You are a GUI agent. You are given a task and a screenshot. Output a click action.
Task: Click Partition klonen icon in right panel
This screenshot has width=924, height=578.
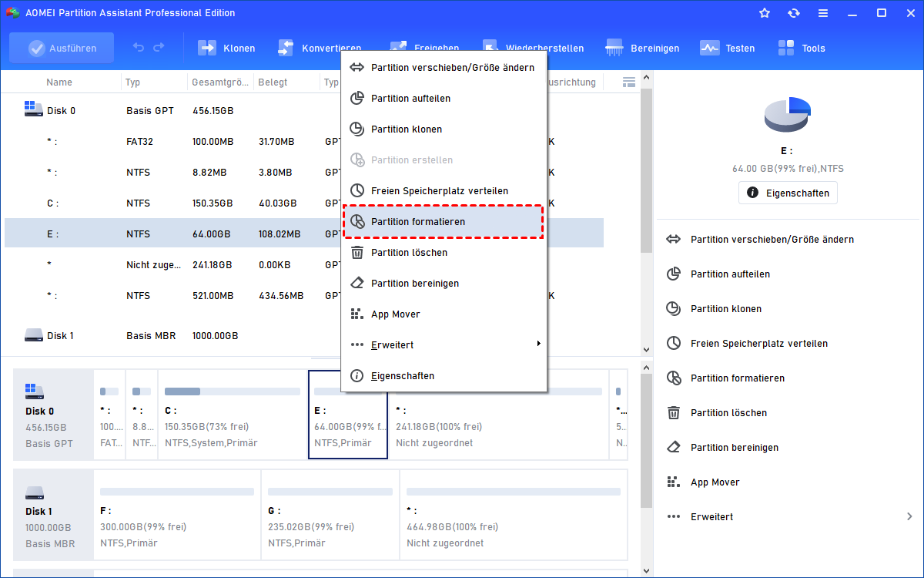click(x=674, y=309)
